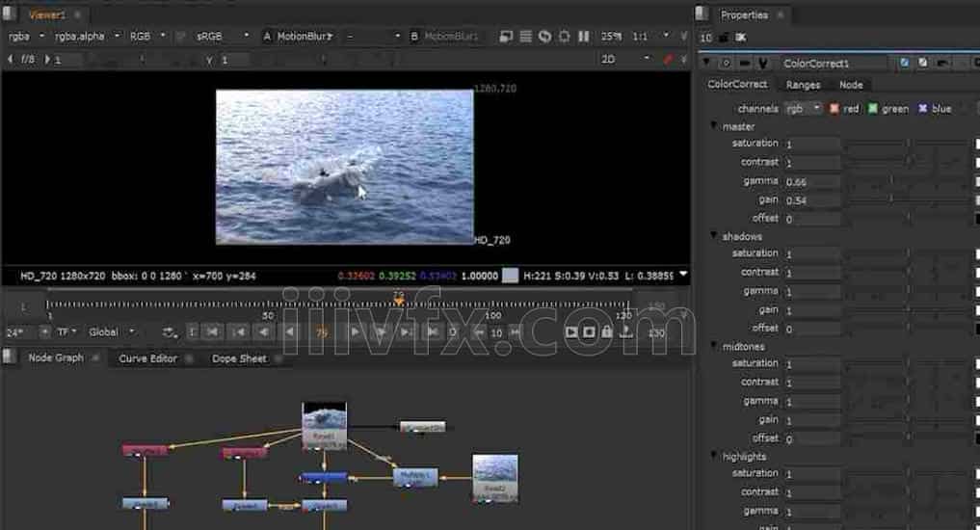Toggle the blue channel checkbox

tap(922, 109)
